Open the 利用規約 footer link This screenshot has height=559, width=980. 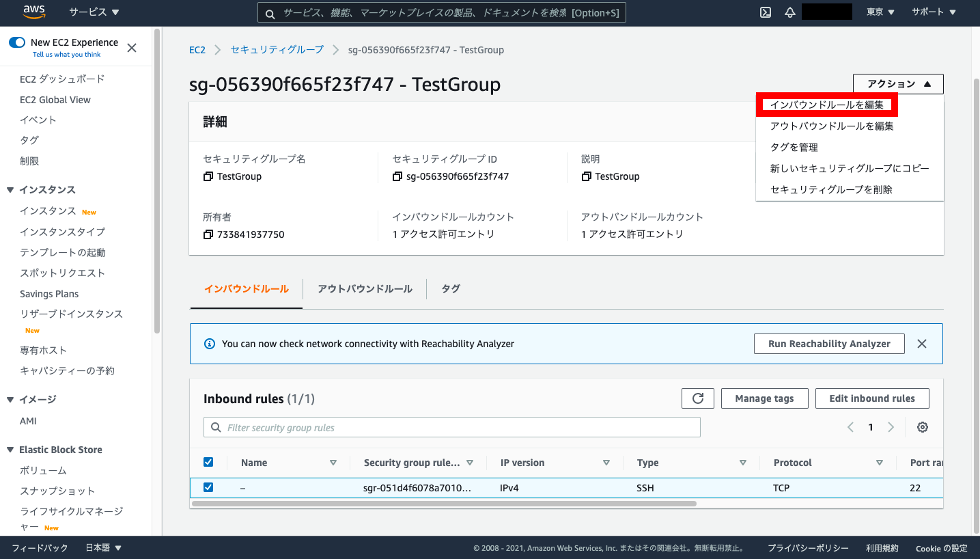882,548
